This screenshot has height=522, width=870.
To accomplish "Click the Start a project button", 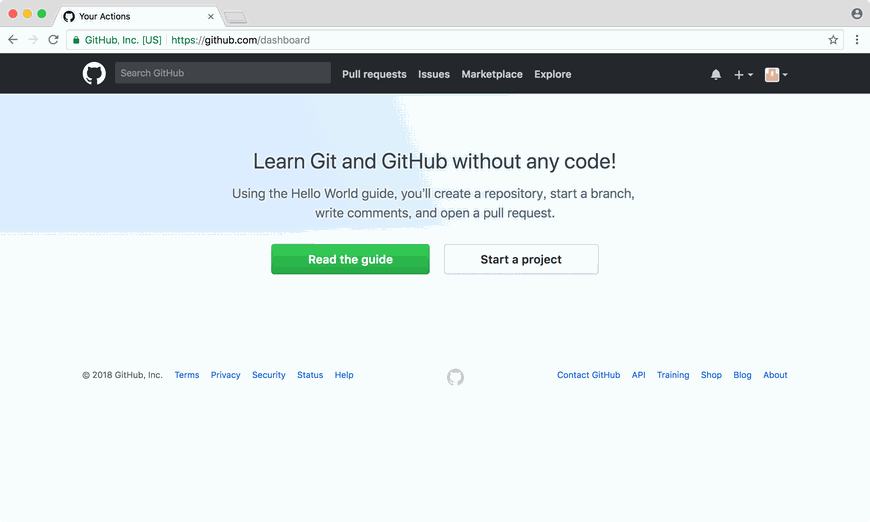I will [x=521, y=259].
